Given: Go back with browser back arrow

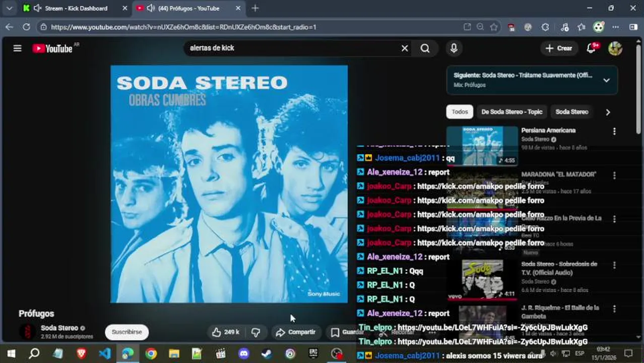Looking at the screenshot, I should [x=9, y=27].
